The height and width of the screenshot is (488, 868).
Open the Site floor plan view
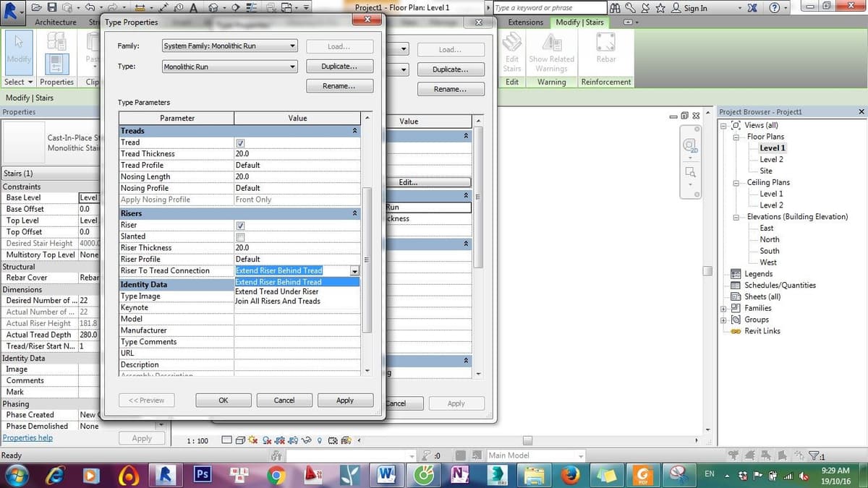point(766,171)
